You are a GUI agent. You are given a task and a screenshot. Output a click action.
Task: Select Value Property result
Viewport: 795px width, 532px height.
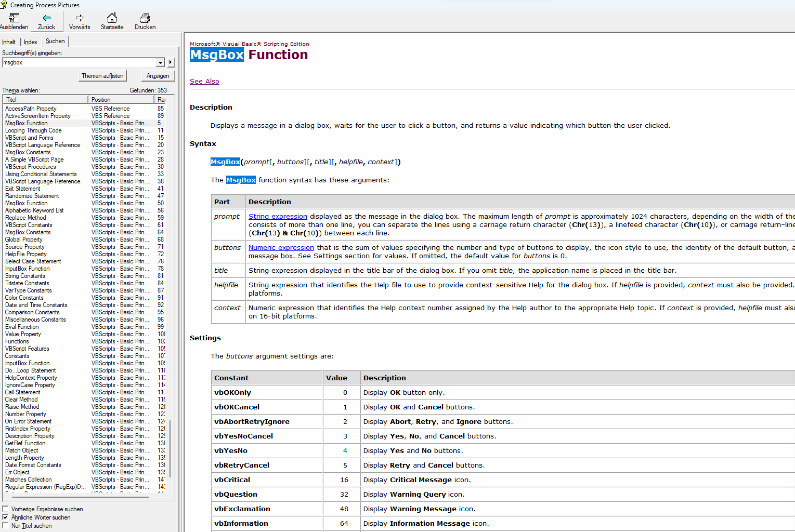coord(23,334)
